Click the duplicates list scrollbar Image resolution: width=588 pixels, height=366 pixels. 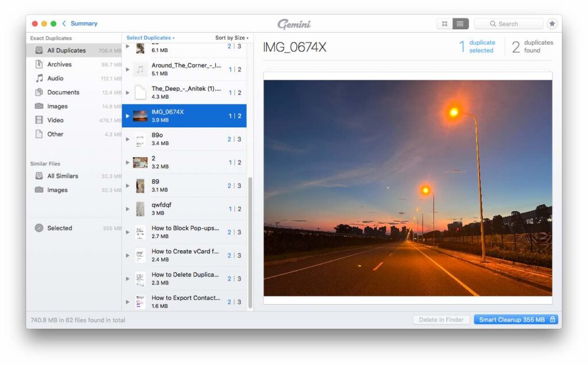click(250, 241)
